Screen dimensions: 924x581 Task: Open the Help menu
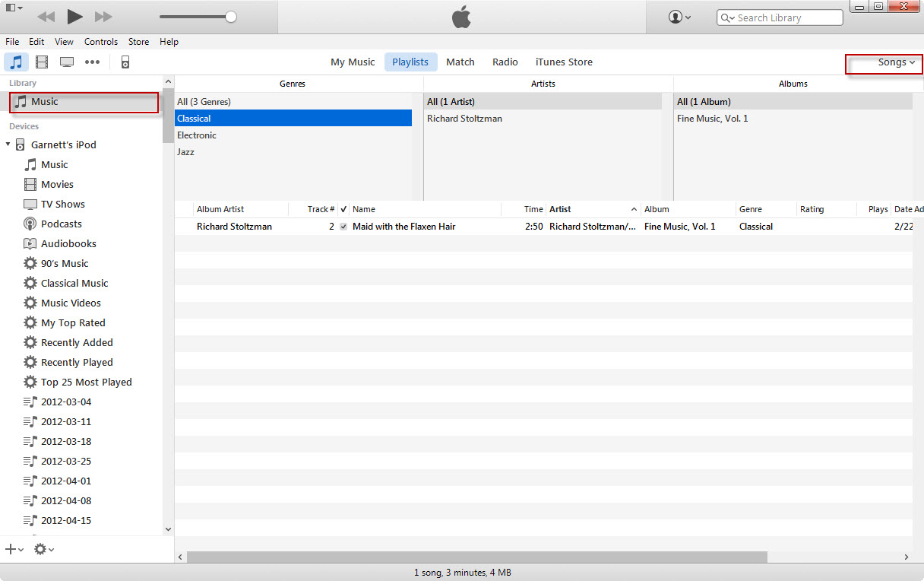(169, 42)
